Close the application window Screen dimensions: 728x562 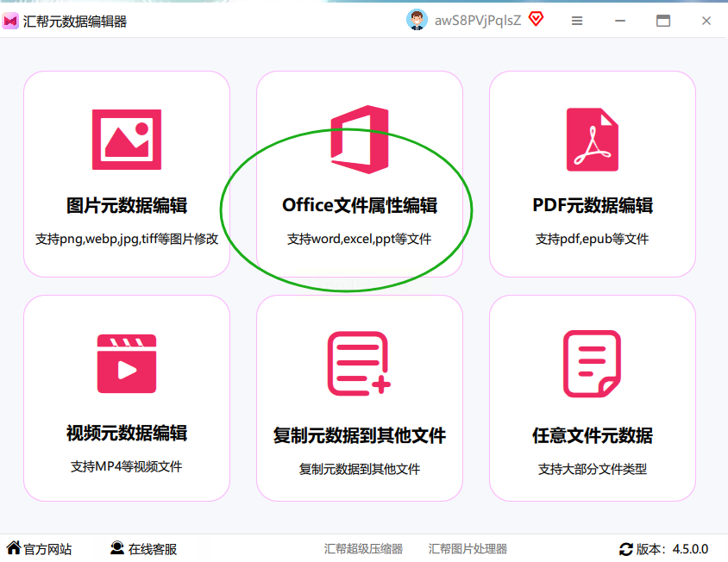[x=706, y=21]
